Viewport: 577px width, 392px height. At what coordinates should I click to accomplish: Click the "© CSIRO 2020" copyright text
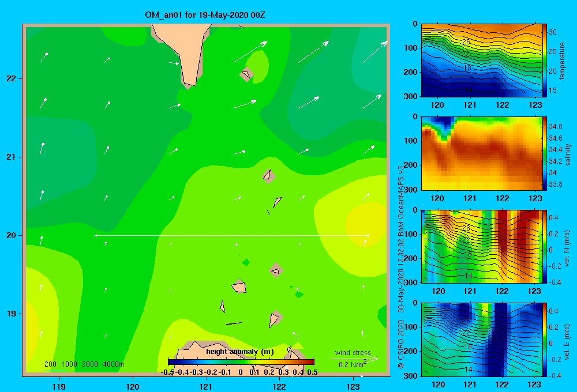point(401,344)
